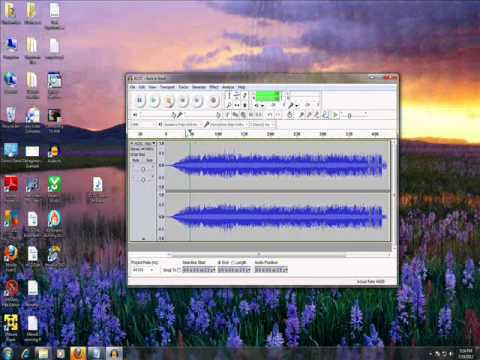
Task: Collapse the track with bottom arrow
Action: 144,238
